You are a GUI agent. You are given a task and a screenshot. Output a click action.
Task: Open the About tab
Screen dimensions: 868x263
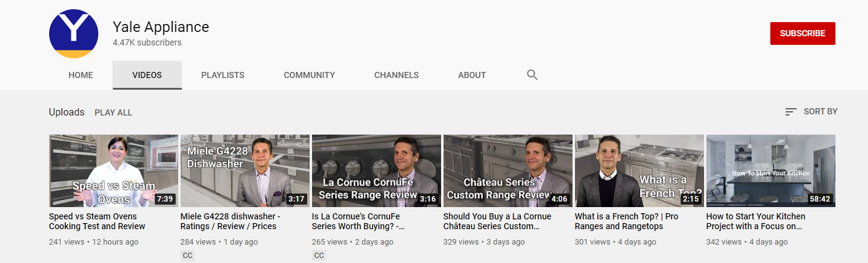[472, 75]
